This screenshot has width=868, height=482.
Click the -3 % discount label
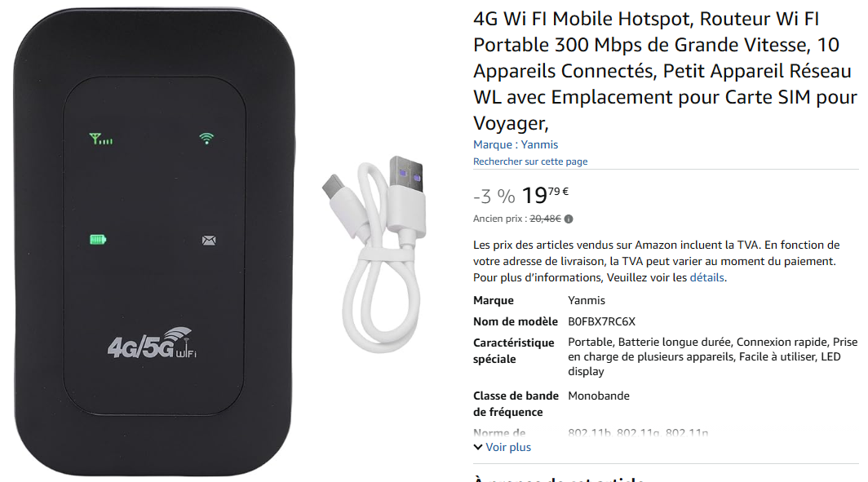point(494,196)
